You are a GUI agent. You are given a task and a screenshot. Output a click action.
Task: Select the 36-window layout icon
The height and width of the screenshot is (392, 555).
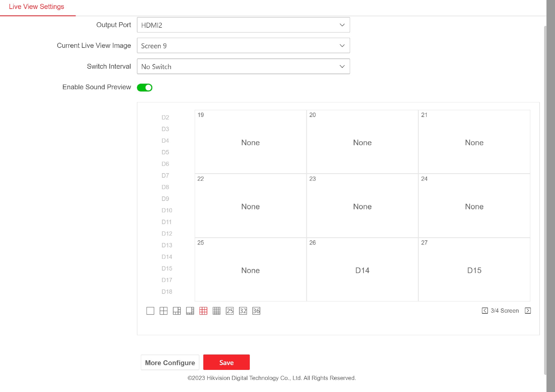click(x=256, y=311)
